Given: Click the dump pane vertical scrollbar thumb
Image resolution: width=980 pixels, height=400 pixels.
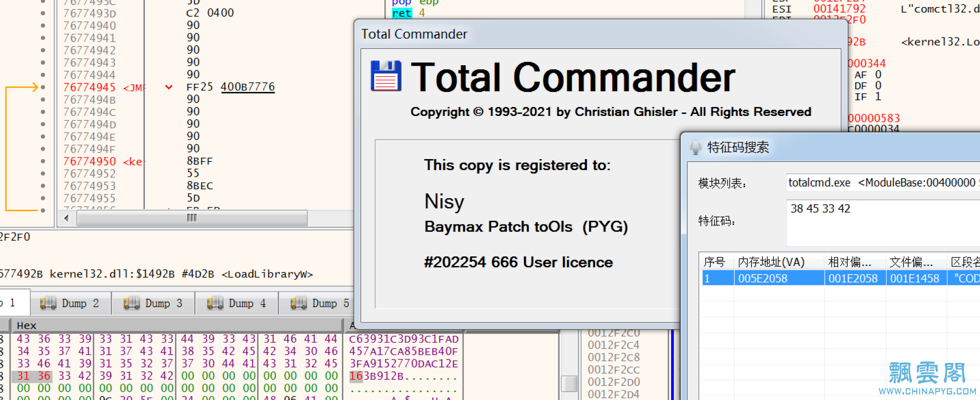Looking at the screenshot, I should tap(569, 384).
